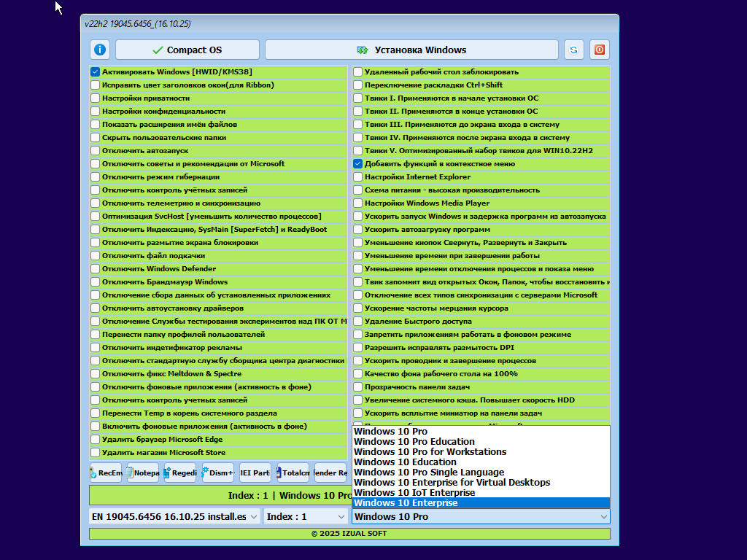Screen dimensions: 747x560
Task: Open the Index : 1 dropdown
Action: click(x=305, y=516)
